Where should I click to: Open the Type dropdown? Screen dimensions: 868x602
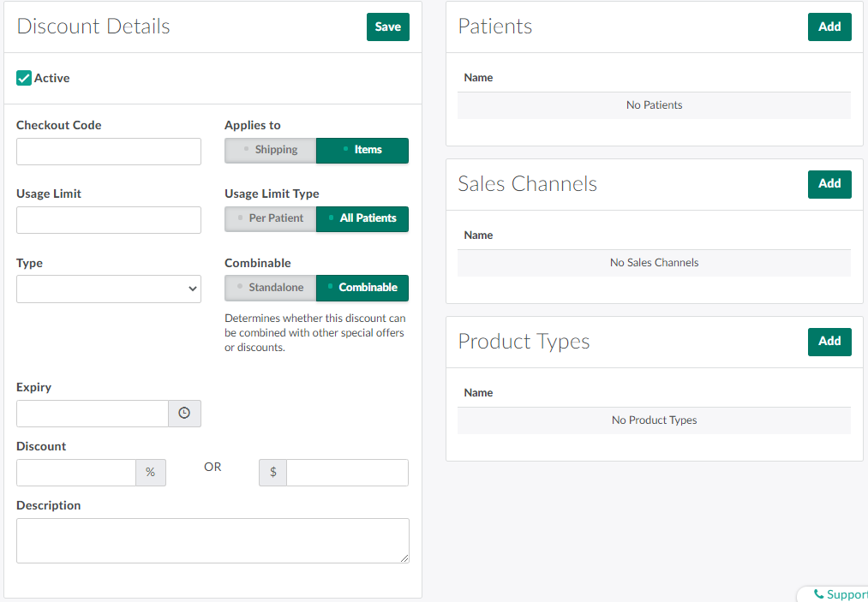point(109,289)
